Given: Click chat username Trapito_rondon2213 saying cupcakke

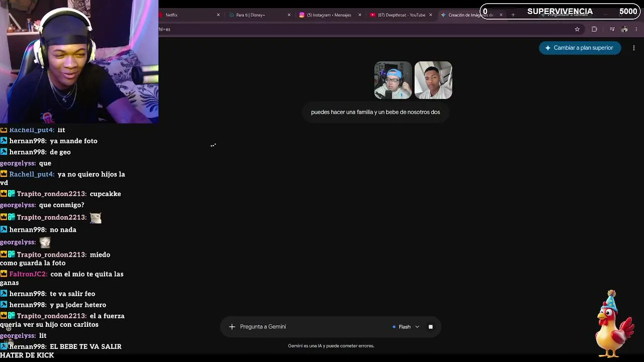Looking at the screenshot, I should pyautogui.click(x=52, y=194).
